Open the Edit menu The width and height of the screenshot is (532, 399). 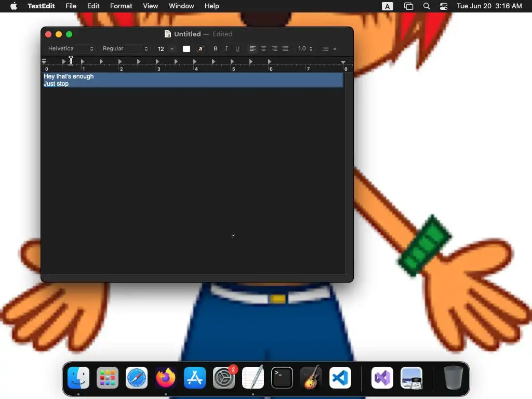tap(94, 6)
